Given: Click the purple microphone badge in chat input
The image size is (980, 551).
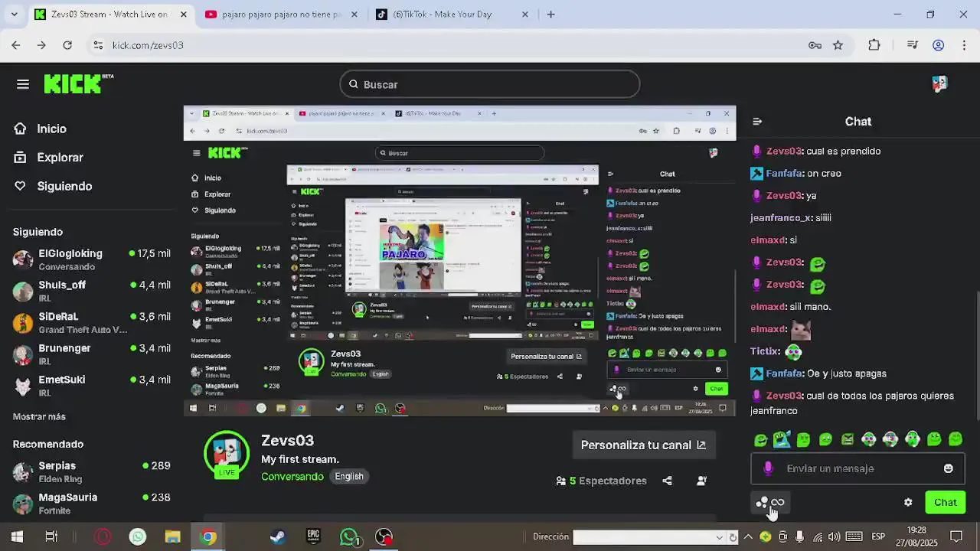Looking at the screenshot, I should 769,468.
